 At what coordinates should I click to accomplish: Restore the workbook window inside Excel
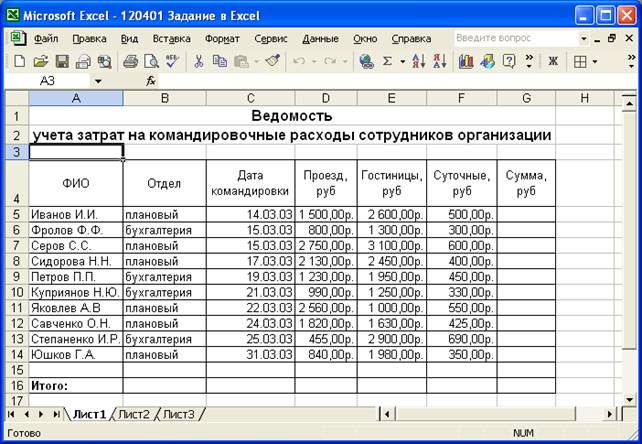click(612, 39)
